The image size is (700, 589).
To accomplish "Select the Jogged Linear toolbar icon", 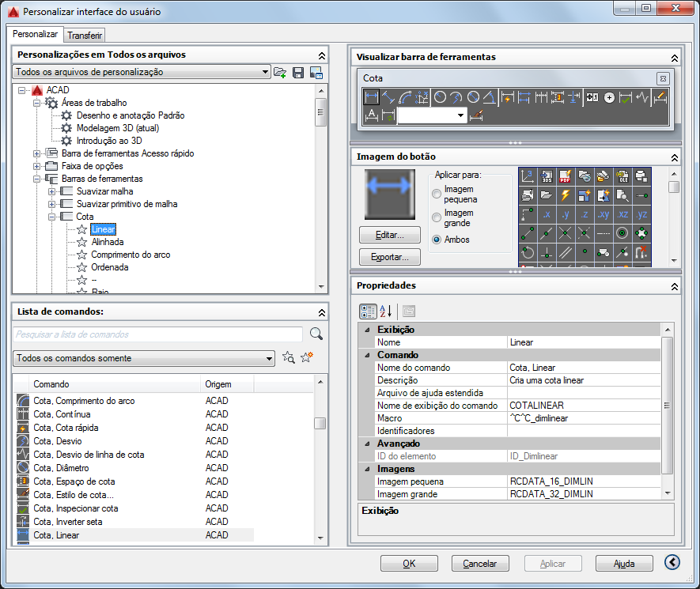I will tap(642, 97).
